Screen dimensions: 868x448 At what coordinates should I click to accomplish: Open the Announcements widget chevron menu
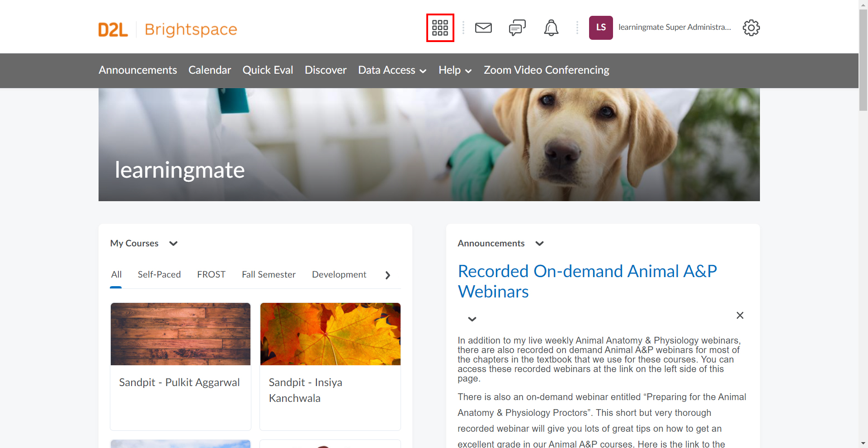point(539,244)
